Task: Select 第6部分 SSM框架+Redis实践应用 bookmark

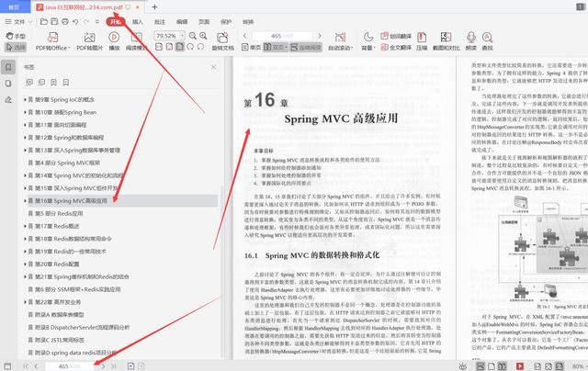Action: (78, 289)
